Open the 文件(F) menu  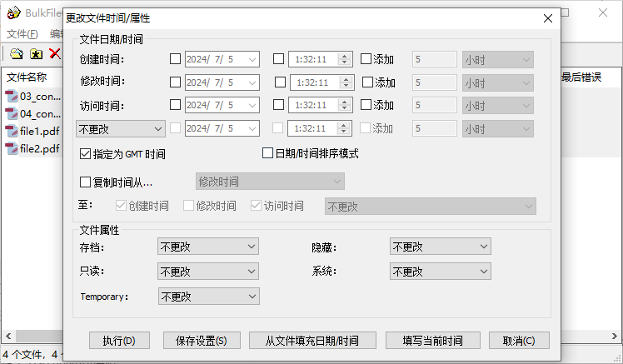click(22, 34)
